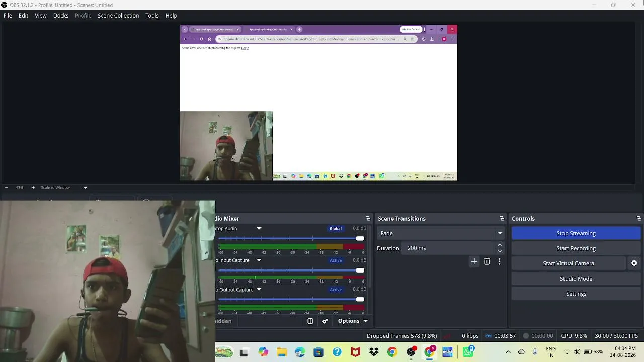The image size is (644, 362).
Task: Open Copilot from the taskbar
Action: pos(263,352)
